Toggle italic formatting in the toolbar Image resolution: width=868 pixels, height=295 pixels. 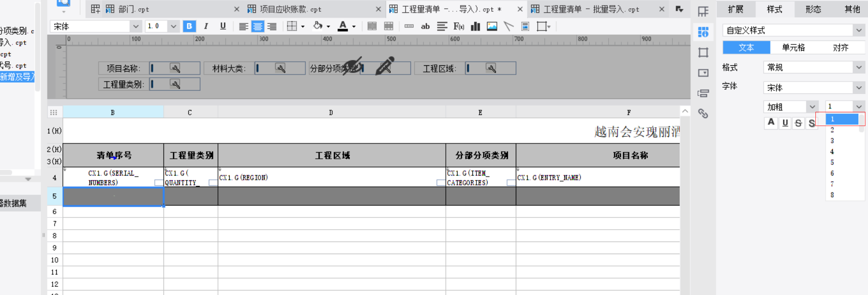point(206,26)
